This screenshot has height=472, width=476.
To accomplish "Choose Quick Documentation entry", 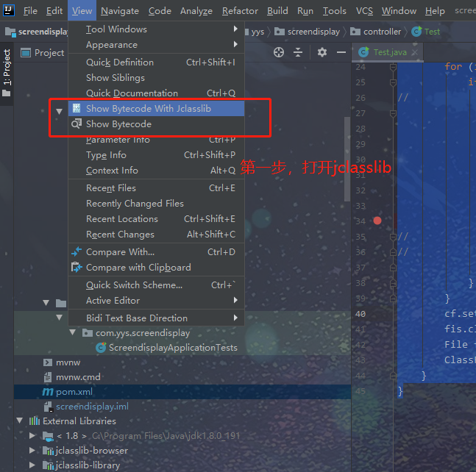I will [157, 93].
